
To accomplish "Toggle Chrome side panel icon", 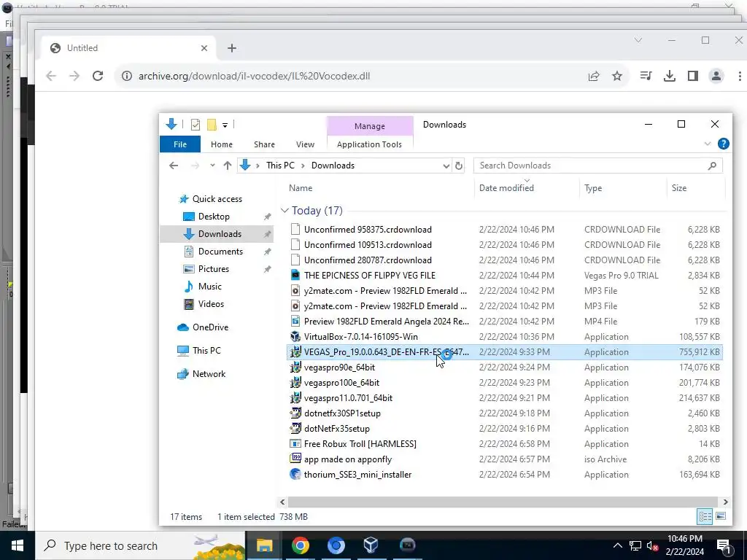I will pyautogui.click(x=693, y=76).
